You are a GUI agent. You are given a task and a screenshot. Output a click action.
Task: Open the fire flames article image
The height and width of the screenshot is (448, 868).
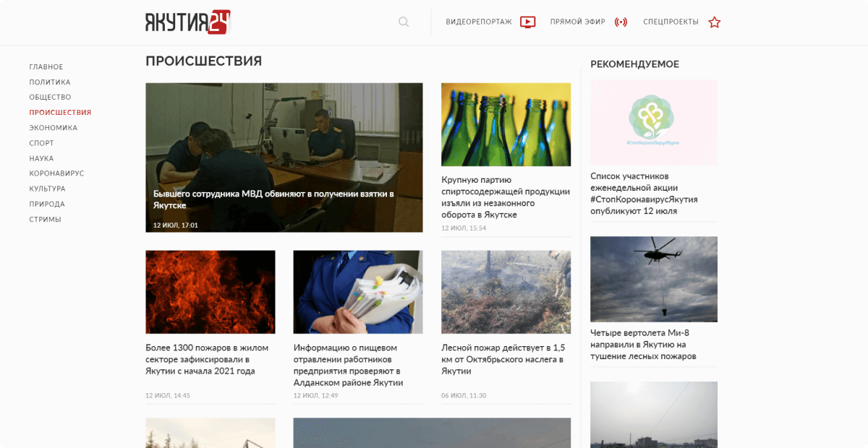[x=210, y=292]
